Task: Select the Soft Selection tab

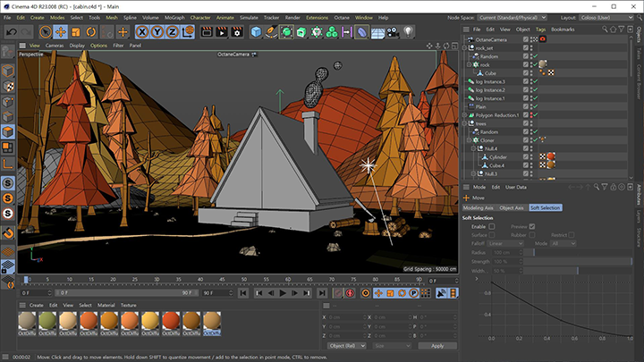Action: (545, 208)
